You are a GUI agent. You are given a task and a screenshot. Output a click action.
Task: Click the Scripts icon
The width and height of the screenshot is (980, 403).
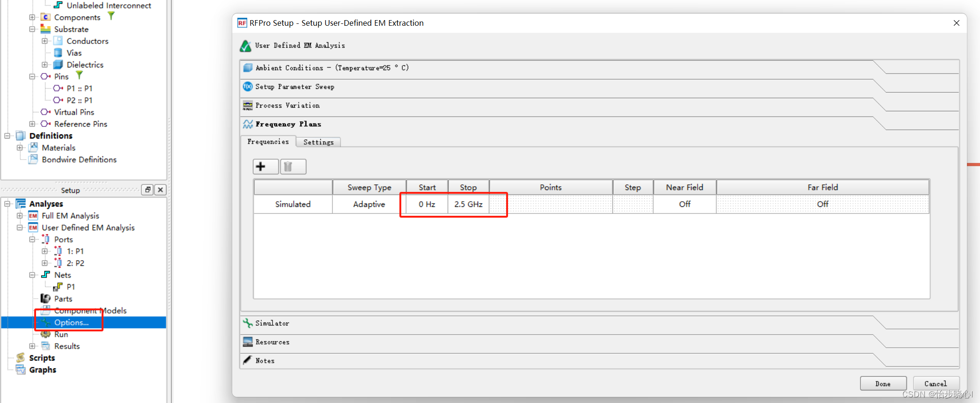tap(21, 358)
